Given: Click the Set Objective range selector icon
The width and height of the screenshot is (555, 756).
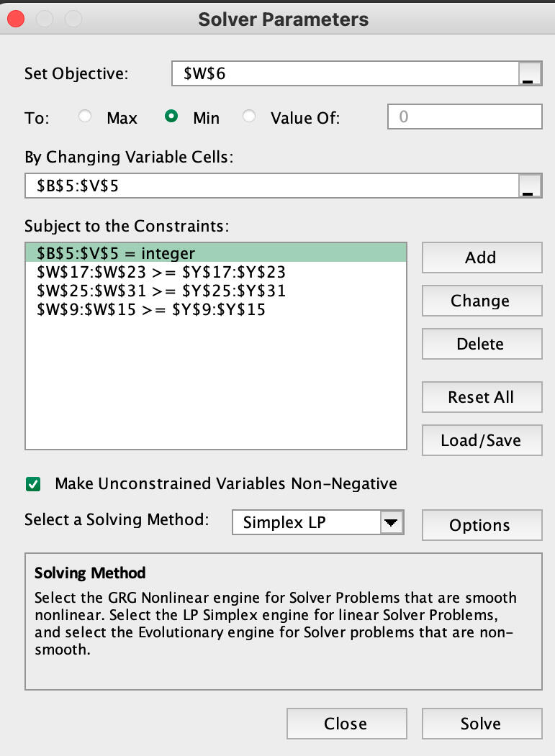Looking at the screenshot, I should point(529,74).
